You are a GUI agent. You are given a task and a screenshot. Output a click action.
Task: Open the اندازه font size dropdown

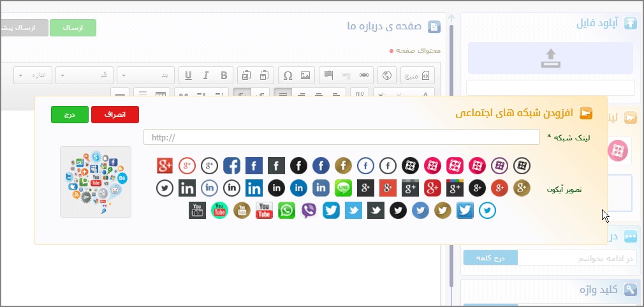tap(33, 75)
